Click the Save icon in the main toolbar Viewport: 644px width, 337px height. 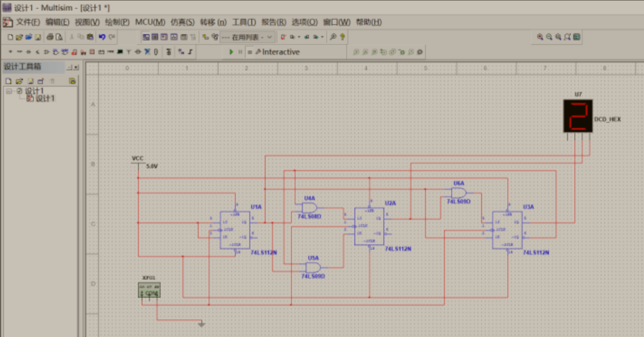(x=38, y=37)
